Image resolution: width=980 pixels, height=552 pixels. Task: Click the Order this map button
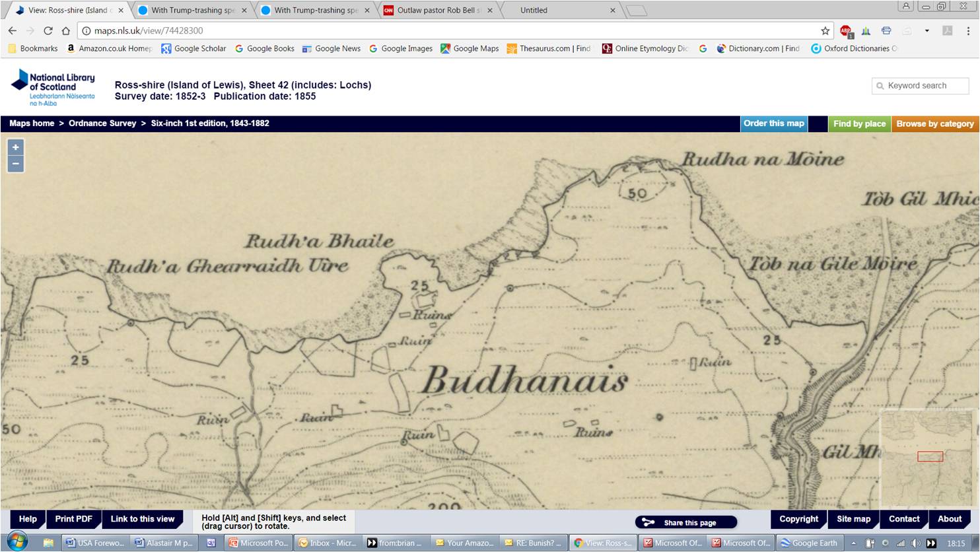click(x=773, y=123)
